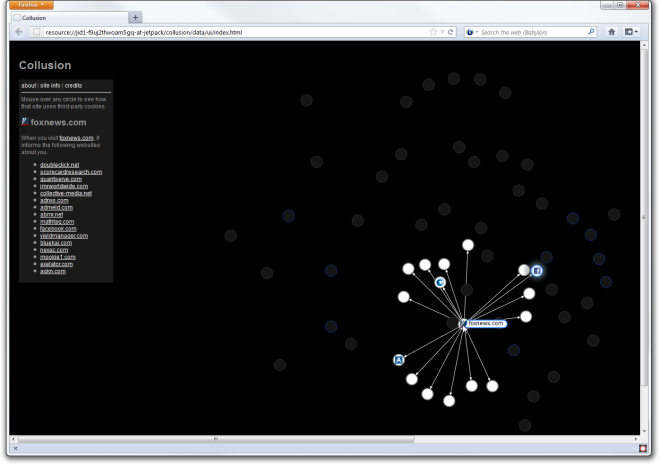
Task: Open facebook.com in the tracker list
Action: 58,229
